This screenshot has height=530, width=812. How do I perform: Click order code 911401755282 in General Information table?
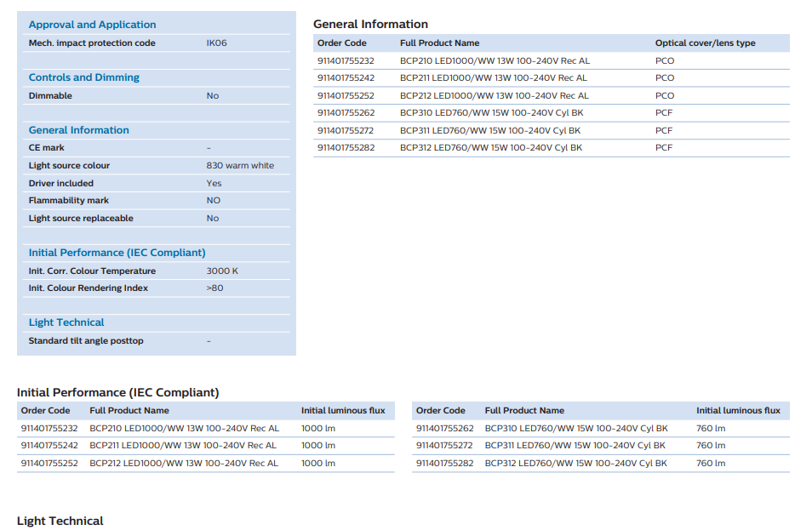pos(346,147)
